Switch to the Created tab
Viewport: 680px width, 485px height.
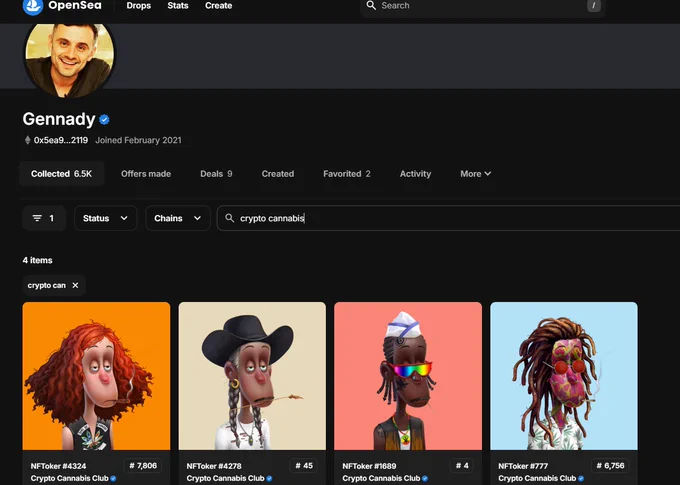tap(278, 174)
